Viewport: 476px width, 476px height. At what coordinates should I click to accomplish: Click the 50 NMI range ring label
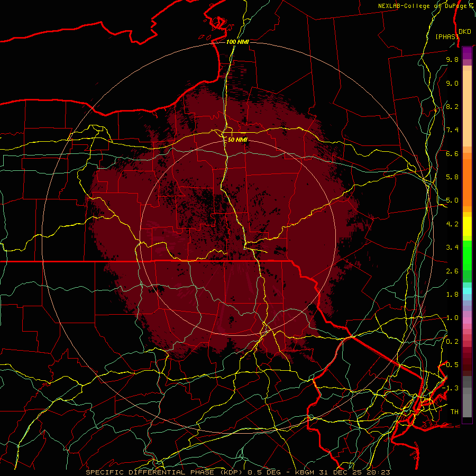pyautogui.click(x=237, y=140)
